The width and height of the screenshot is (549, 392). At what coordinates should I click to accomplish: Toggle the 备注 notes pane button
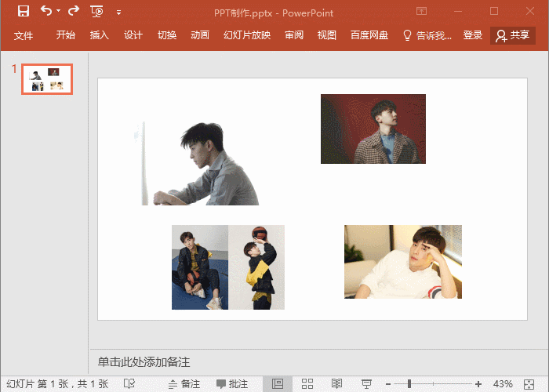(x=184, y=384)
